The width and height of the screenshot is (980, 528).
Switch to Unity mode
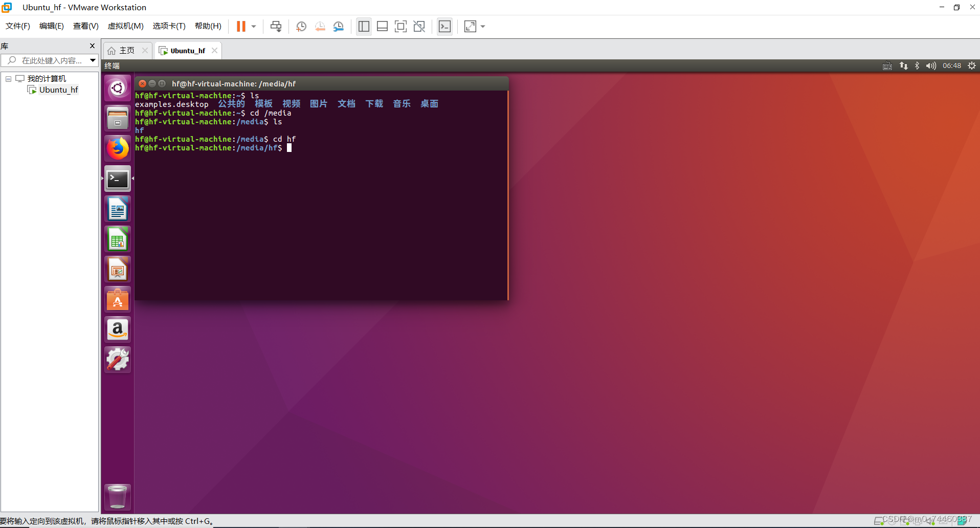pos(419,27)
